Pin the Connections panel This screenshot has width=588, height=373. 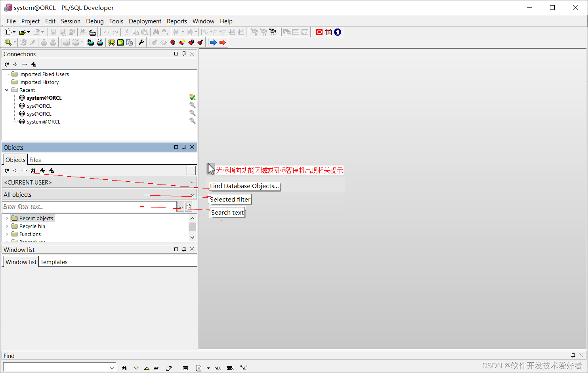(184, 54)
